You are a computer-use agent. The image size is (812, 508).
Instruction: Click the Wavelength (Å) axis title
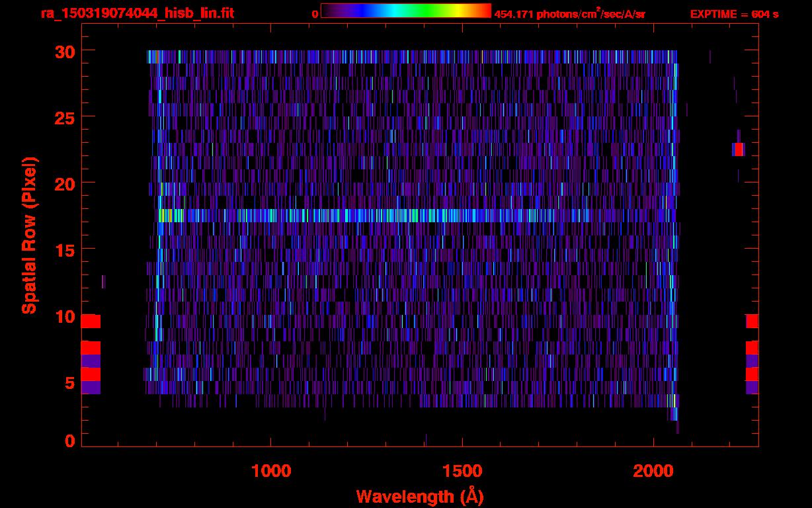point(420,496)
